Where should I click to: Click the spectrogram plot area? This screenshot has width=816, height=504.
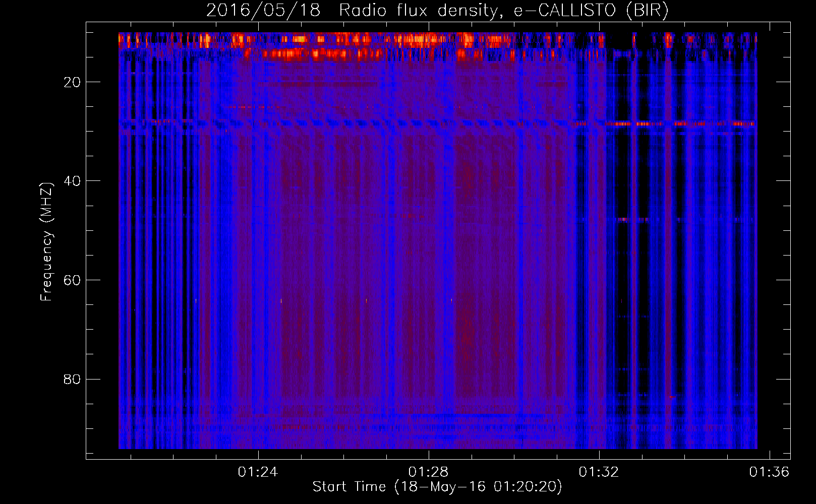438,240
